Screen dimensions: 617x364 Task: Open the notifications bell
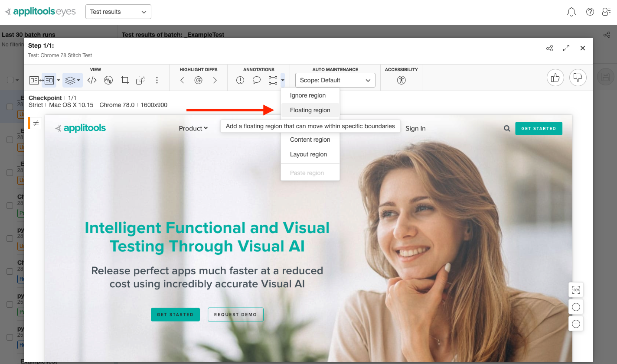point(571,12)
